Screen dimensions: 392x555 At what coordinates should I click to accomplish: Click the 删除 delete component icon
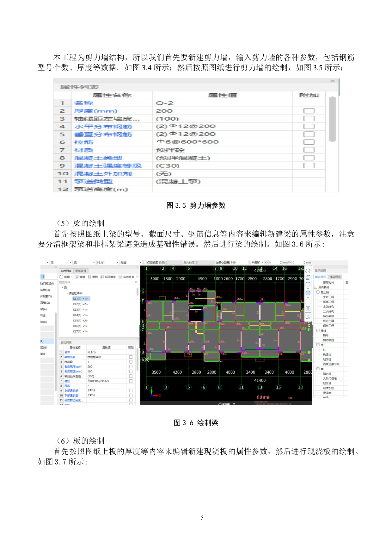pyautogui.click(x=90, y=277)
